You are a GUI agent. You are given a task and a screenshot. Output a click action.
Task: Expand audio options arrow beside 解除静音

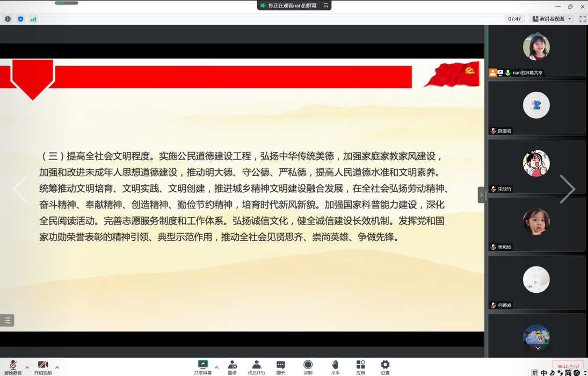27,368
